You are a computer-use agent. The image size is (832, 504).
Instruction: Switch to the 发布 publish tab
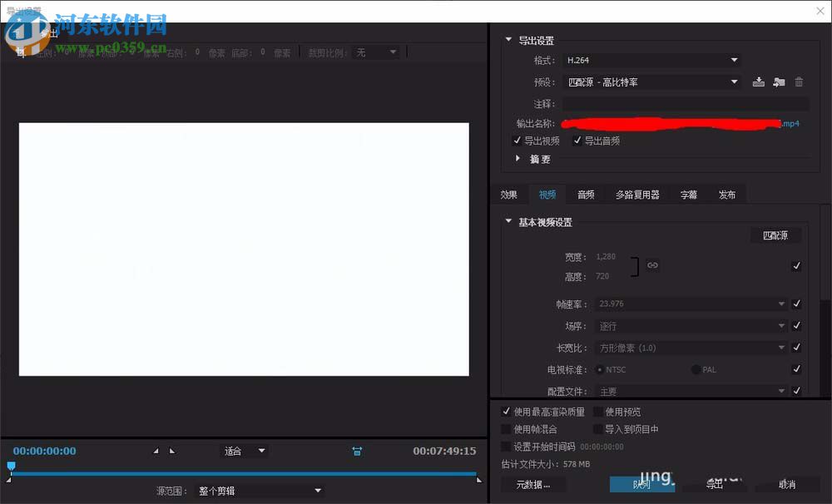click(727, 194)
